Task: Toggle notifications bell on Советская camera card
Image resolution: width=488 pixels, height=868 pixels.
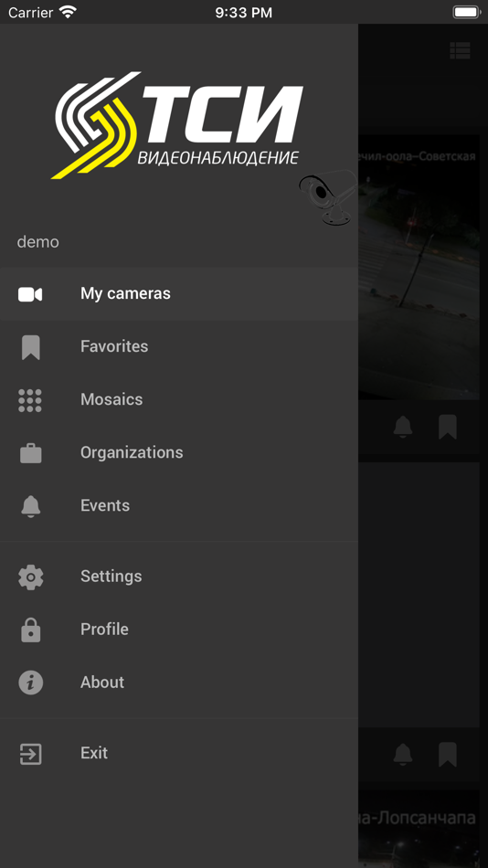Action: point(403,428)
